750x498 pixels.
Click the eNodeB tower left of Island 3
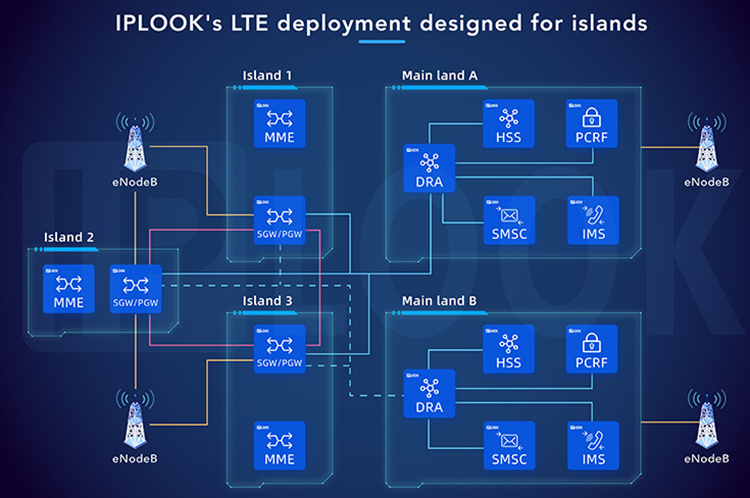135,419
